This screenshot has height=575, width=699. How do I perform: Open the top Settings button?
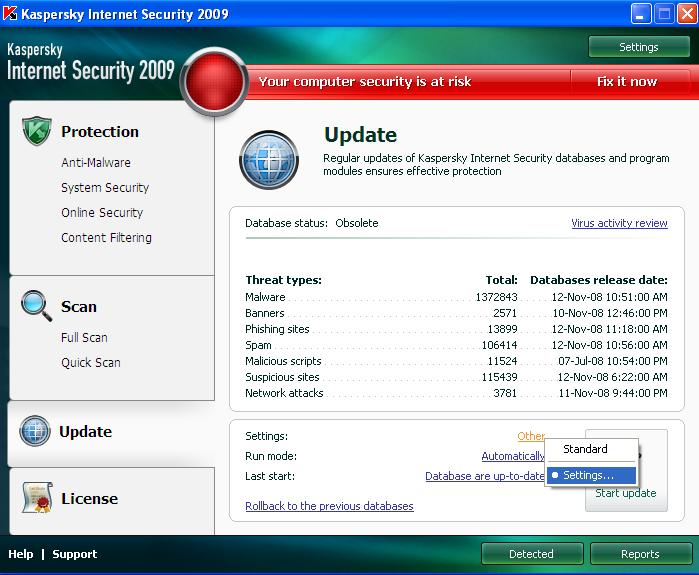tap(639, 47)
